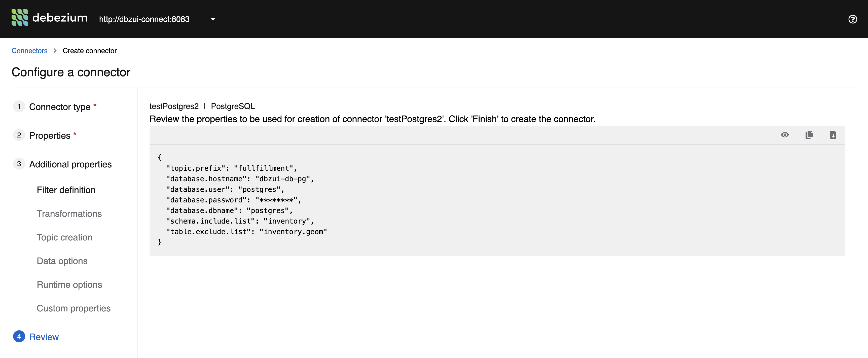This screenshot has height=358, width=868.
Task: Click step 3 number badge
Action: click(x=19, y=164)
